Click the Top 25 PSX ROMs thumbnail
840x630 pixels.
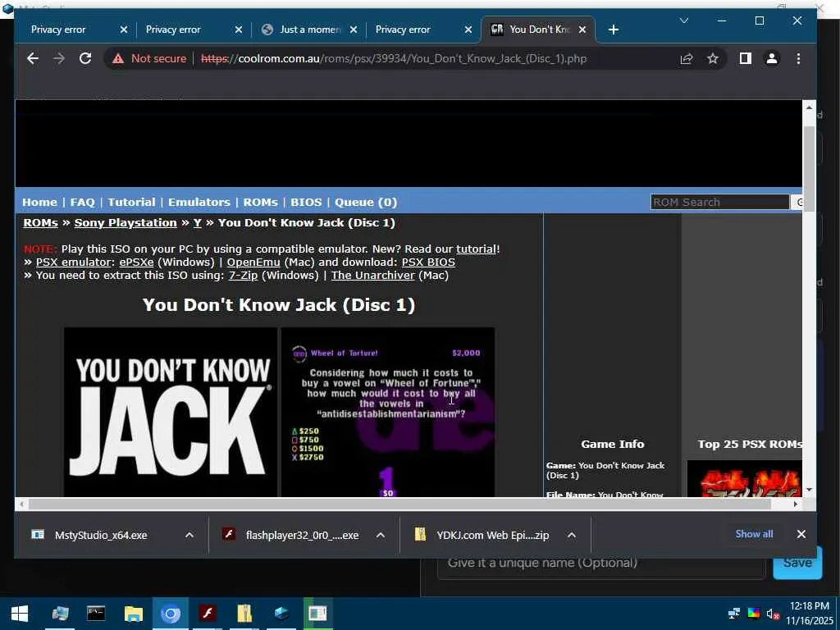(745, 478)
